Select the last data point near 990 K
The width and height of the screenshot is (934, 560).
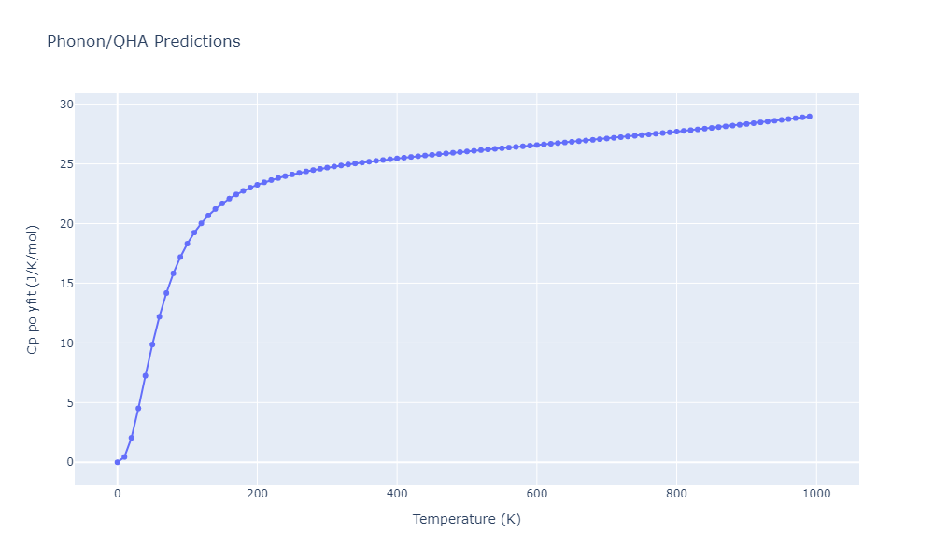click(809, 117)
